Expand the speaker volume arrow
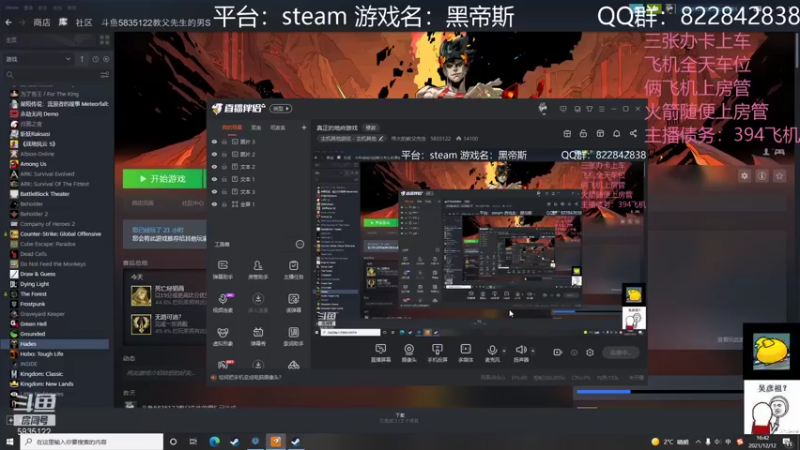 point(533,351)
